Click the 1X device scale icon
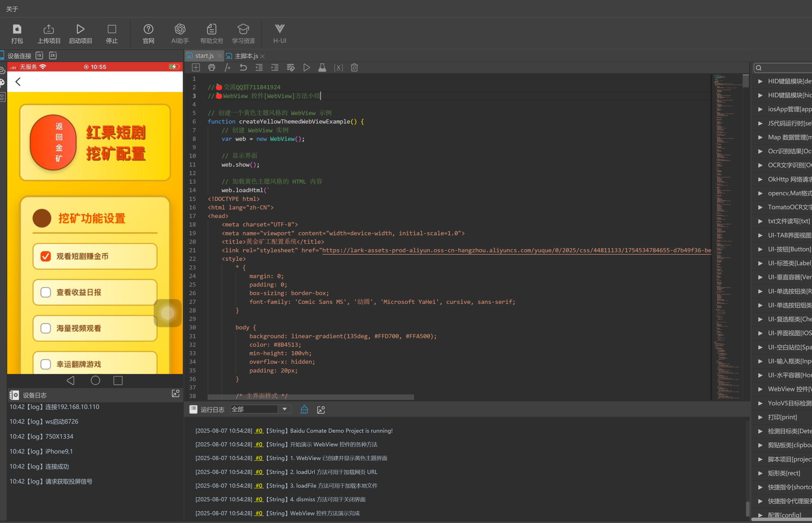Viewport: 812px width, 523px height. click(x=39, y=55)
